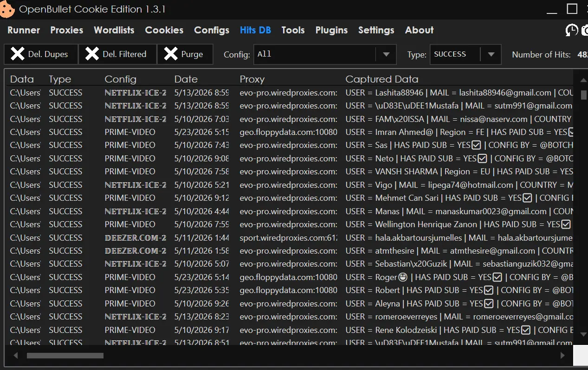The width and height of the screenshot is (588, 370).
Task: Click the Del. Dupes button
Action: [41, 54]
